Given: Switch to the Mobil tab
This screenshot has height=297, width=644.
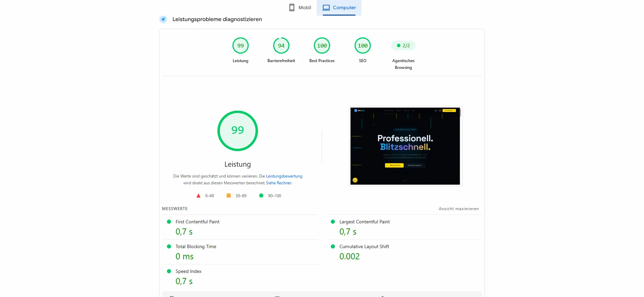Looking at the screenshot, I should [300, 7].
